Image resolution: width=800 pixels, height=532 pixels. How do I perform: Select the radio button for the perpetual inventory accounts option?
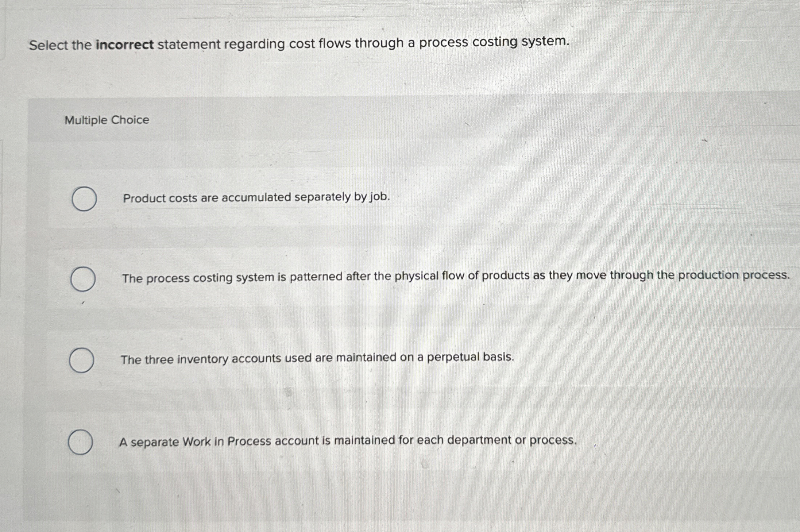point(82,360)
